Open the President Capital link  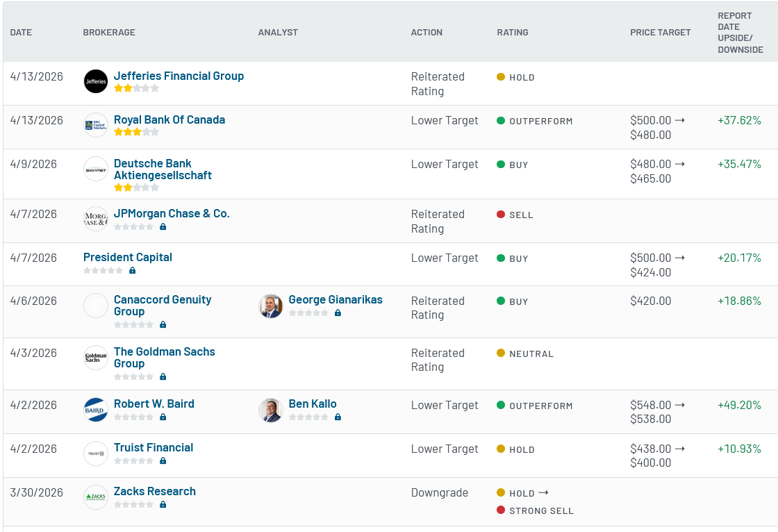click(128, 257)
